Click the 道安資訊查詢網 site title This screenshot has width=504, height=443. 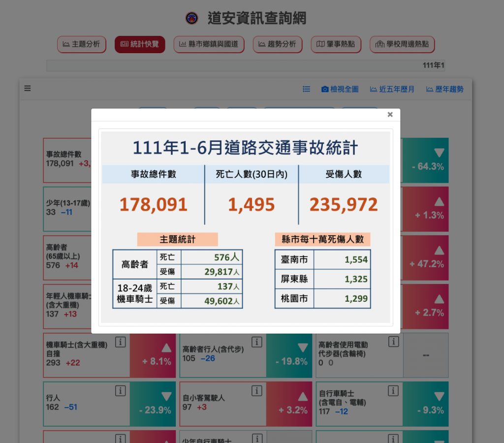coord(257,18)
